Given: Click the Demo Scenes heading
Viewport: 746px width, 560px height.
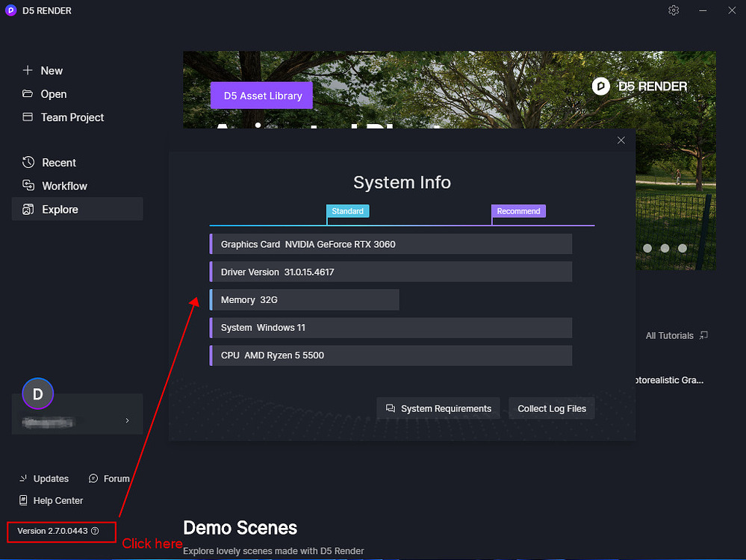Looking at the screenshot, I should [x=240, y=528].
